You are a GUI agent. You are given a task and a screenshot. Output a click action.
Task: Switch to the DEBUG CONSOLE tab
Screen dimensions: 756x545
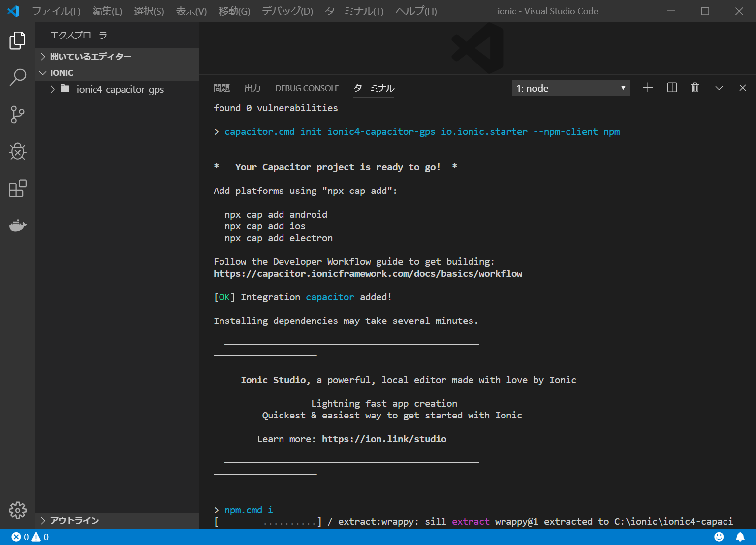[307, 88]
